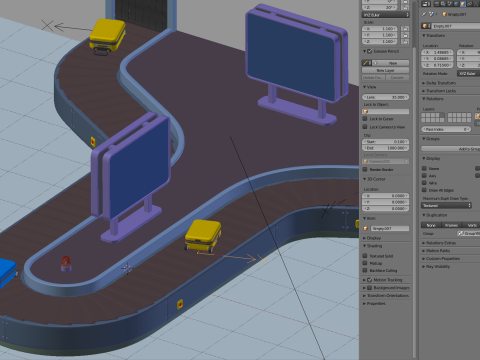Select the Object properties orange cube icon
480x360 pixels.
point(463,4)
